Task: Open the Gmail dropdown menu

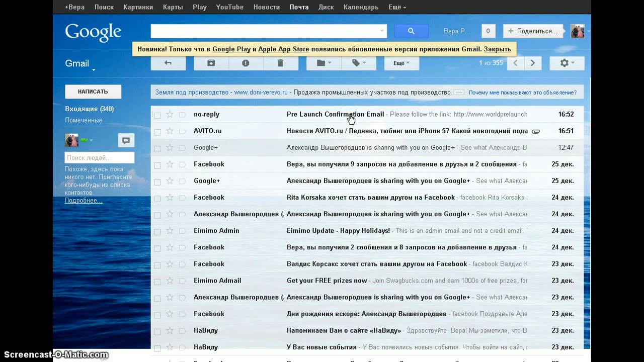Action: [80, 64]
